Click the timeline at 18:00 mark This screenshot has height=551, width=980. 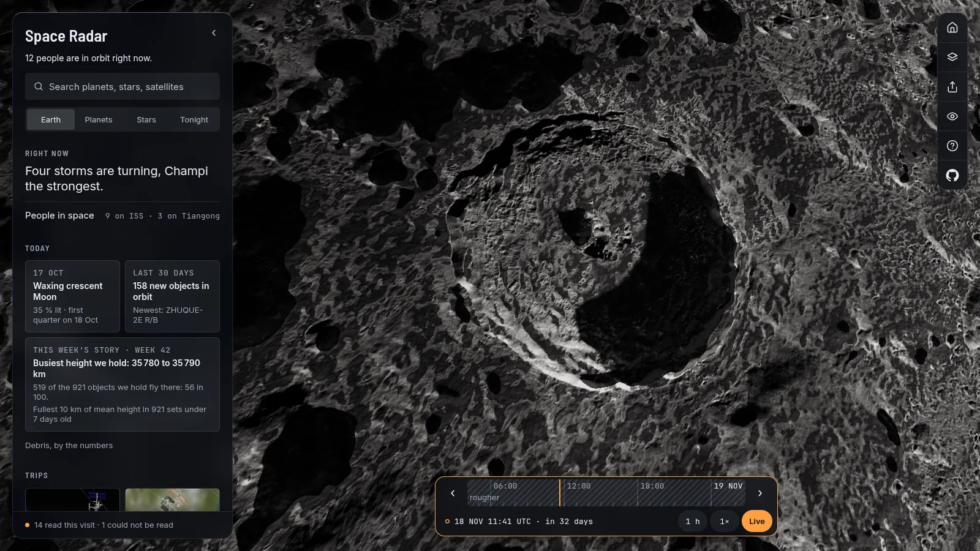(x=652, y=486)
